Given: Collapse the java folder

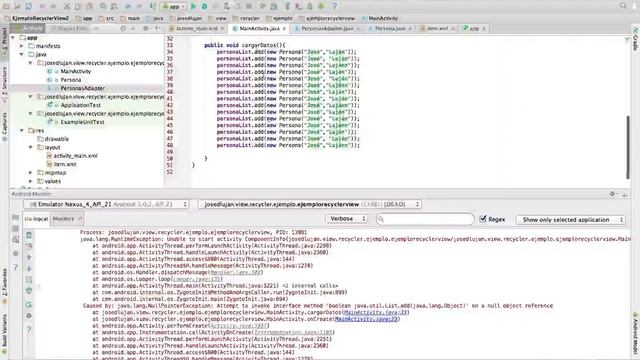Looking at the screenshot, I should point(22,54).
